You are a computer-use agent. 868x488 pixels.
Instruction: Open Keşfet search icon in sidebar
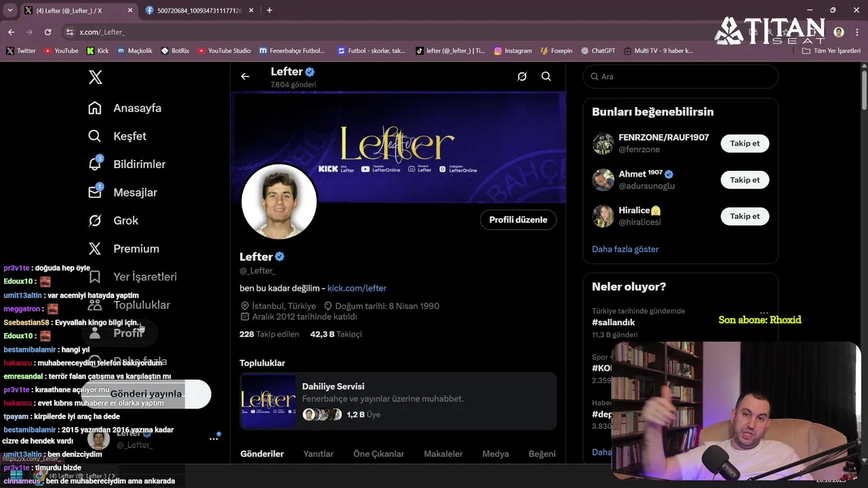(95, 136)
